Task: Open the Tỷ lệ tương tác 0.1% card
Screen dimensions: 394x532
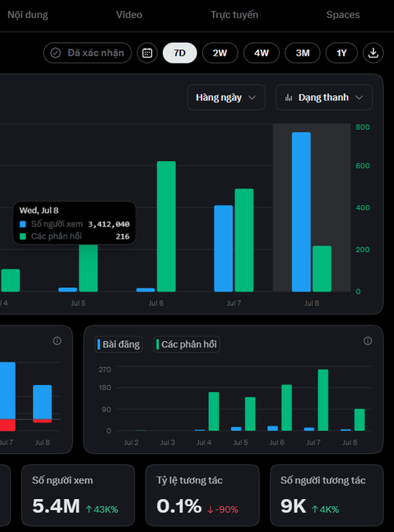Action: [x=202, y=495]
